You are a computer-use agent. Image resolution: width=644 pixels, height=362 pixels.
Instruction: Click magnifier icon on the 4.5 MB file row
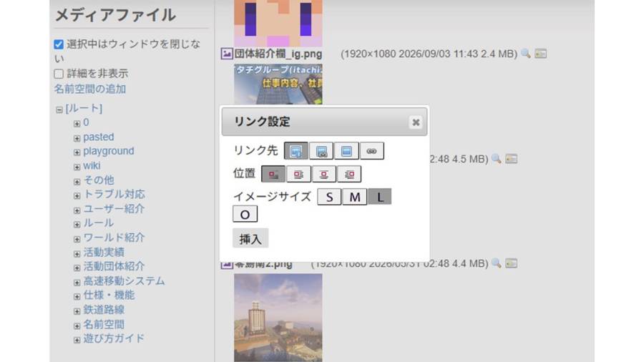[x=496, y=158]
